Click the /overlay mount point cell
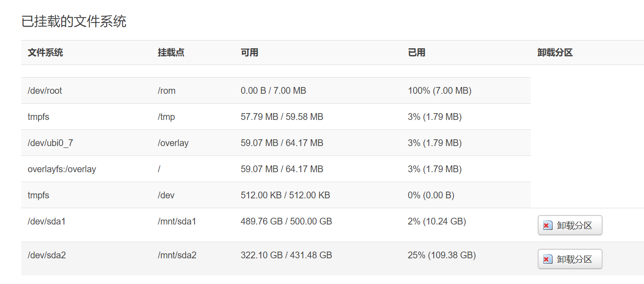The height and width of the screenshot is (284, 644). tap(173, 143)
